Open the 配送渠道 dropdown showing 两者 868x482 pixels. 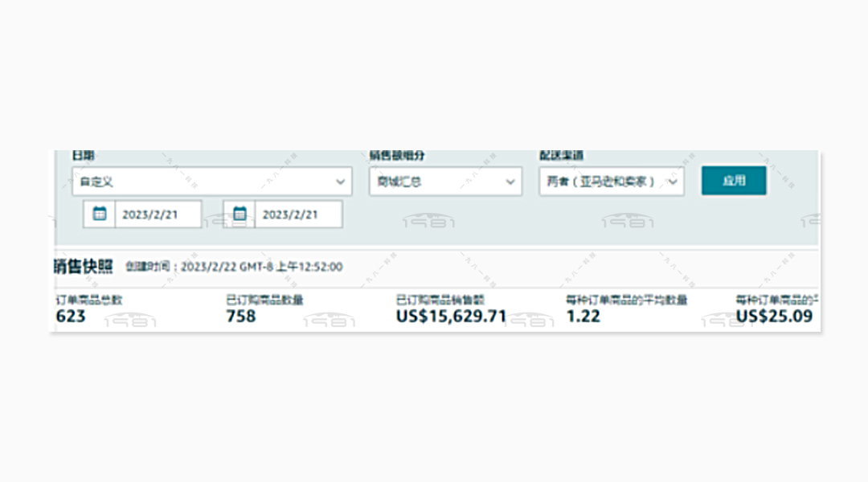(609, 182)
